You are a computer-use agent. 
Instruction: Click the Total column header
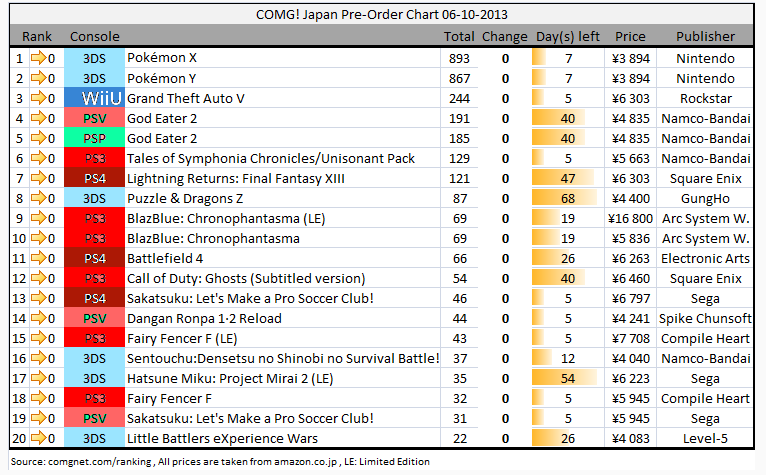pyautogui.click(x=459, y=37)
